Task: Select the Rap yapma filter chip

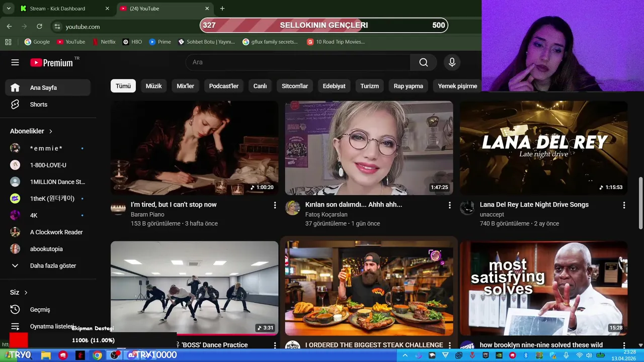Action: (x=409, y=86)
